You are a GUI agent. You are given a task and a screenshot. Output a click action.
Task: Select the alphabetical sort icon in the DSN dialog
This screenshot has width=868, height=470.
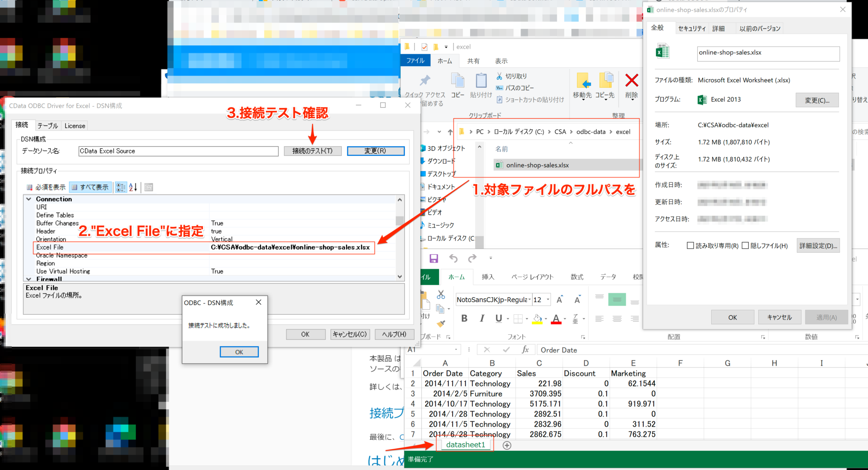(133, 187)
